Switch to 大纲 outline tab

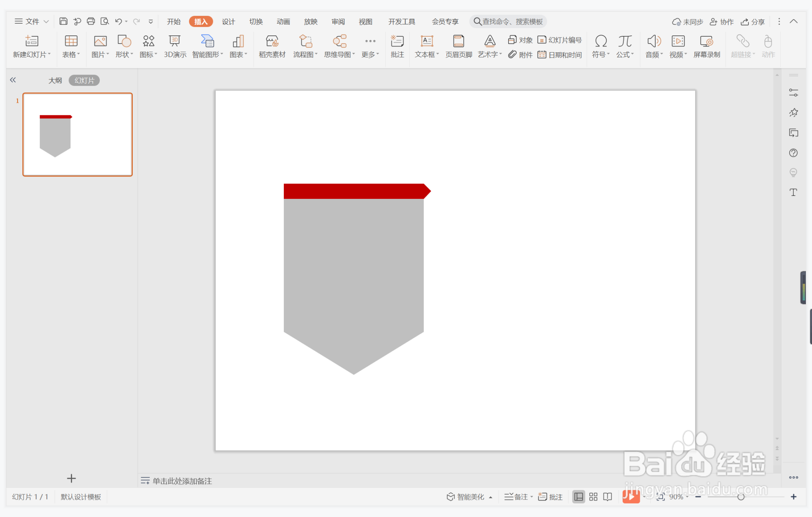[x=55, y=80]
